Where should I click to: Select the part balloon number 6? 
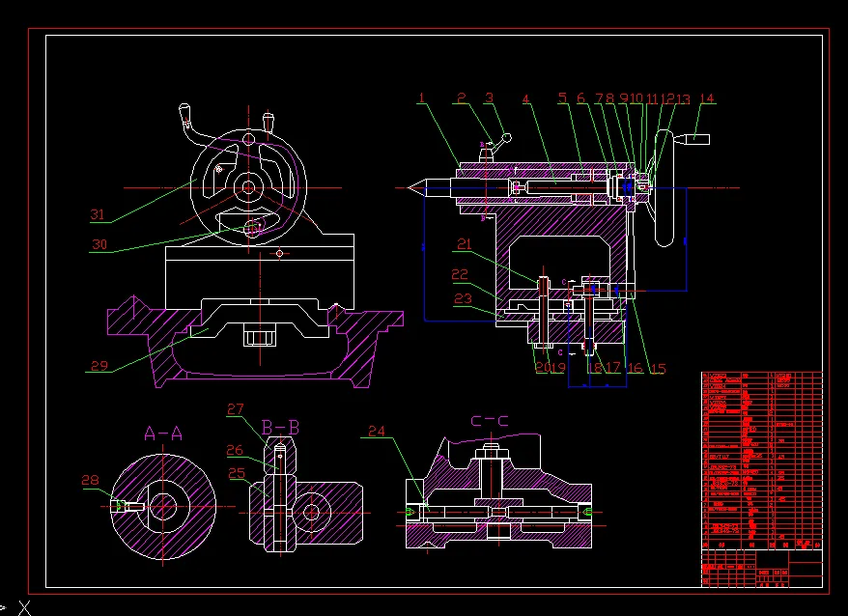580,98
